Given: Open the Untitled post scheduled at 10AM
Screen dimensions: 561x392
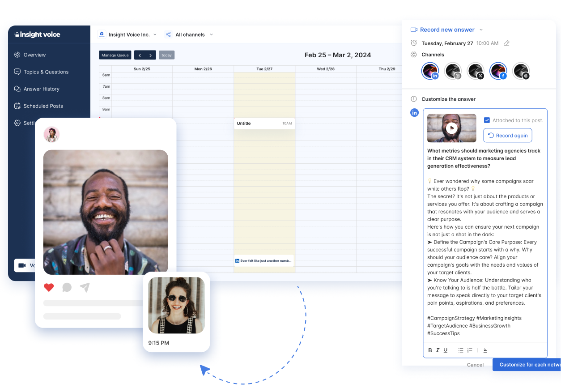Looking at the screenshot, I should (264, 123).
